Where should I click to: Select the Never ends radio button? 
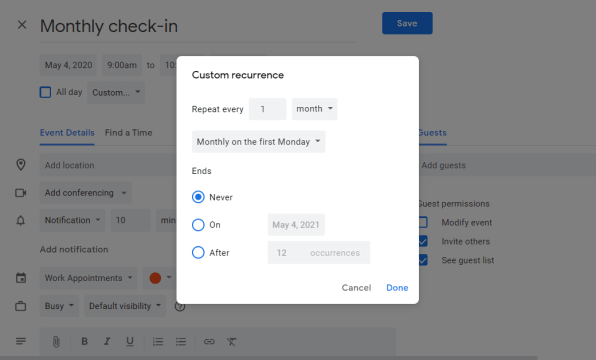pyautogui.click(x=198, y=197)
